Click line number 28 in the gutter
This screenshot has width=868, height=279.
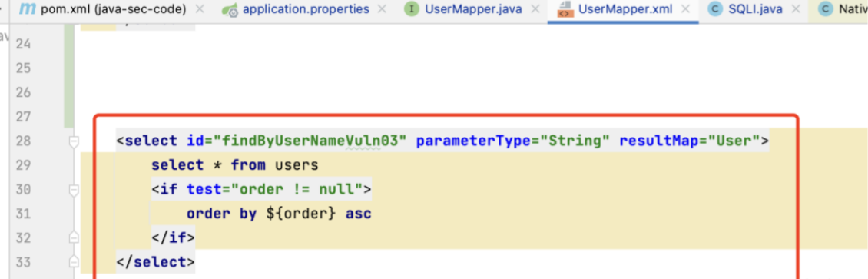click(23, 141)
